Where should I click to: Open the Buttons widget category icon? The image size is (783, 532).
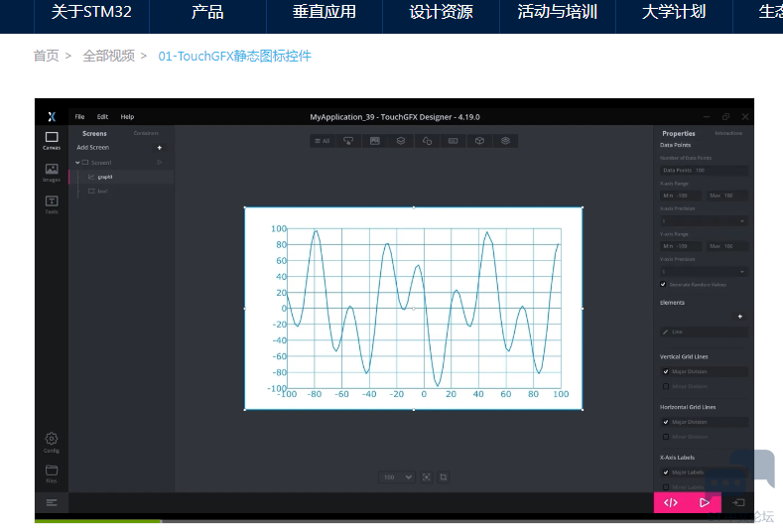tap(348, 141)
